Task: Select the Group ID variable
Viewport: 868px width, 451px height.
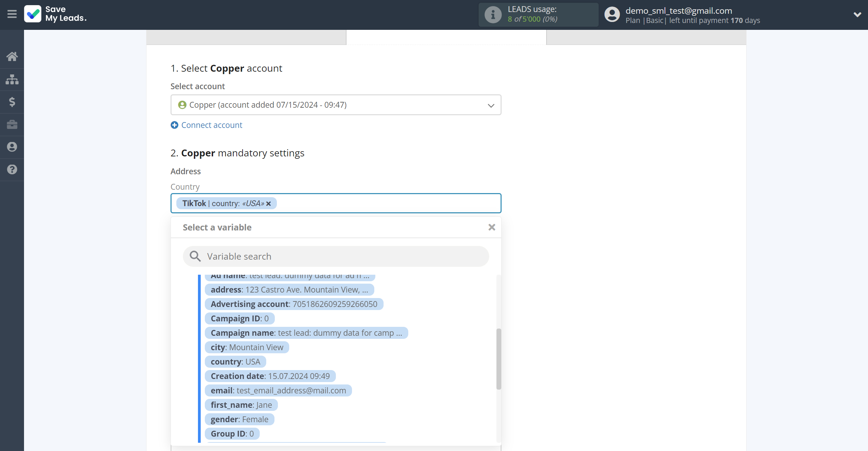Action: coord(232,434)
